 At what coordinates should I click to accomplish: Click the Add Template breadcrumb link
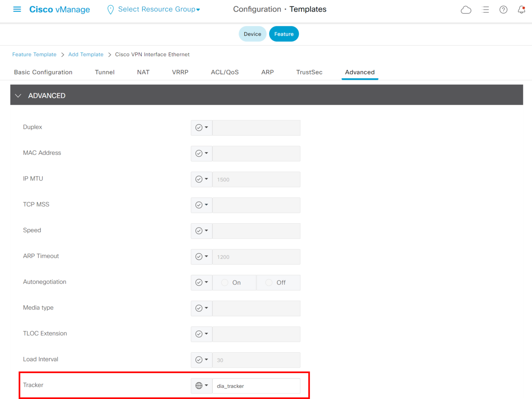[86, 54]
